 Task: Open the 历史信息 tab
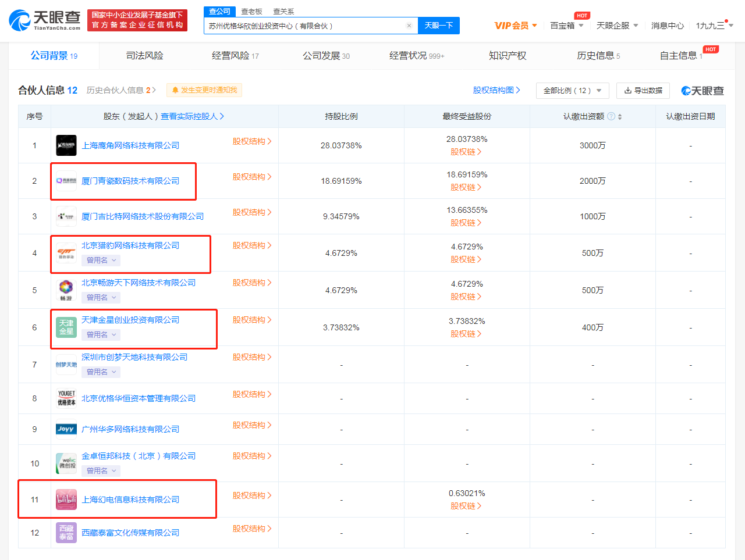click(x=598, y=56)
